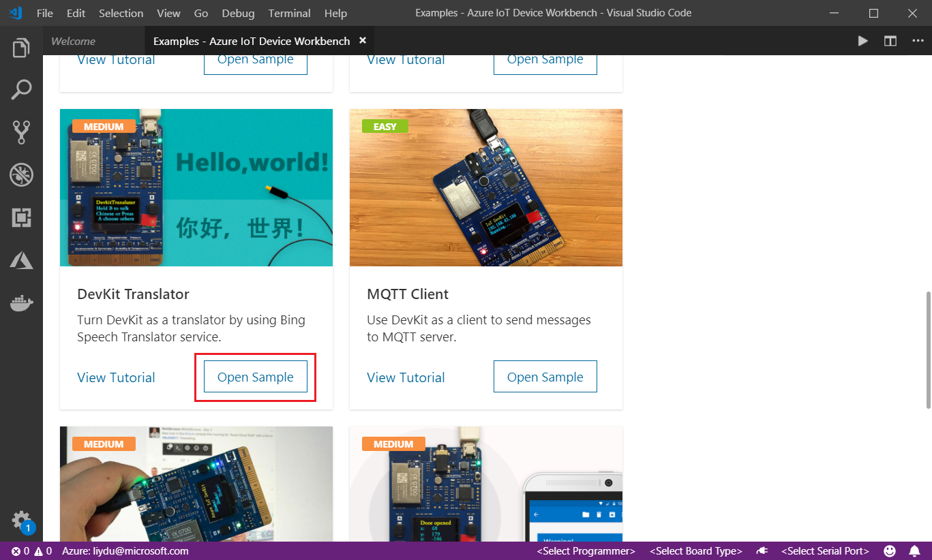Click the VS Code logo icon
The image size is (932, 560).
15,13
